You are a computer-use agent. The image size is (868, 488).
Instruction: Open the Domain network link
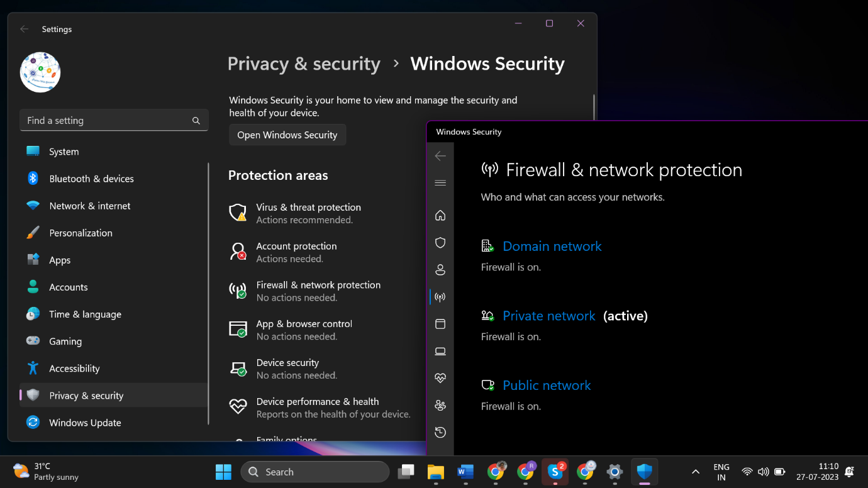(552, 247)
